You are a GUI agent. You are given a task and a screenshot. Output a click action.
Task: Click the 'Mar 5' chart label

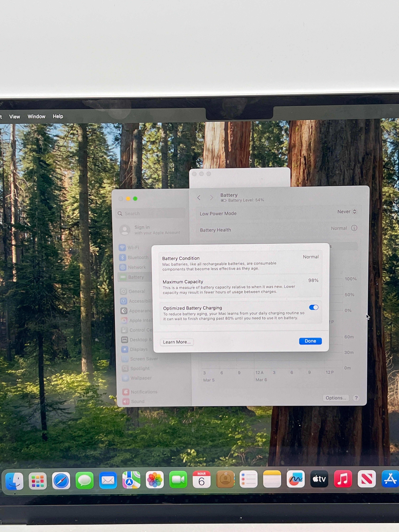(x=209, y=380)
